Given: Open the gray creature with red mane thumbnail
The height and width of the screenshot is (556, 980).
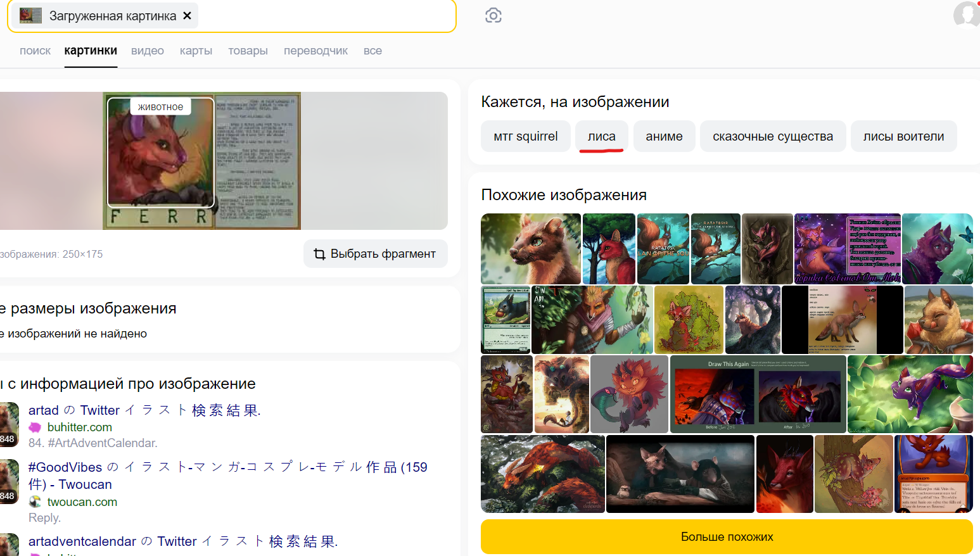Looking at the screenshot, I should point(630,395).
